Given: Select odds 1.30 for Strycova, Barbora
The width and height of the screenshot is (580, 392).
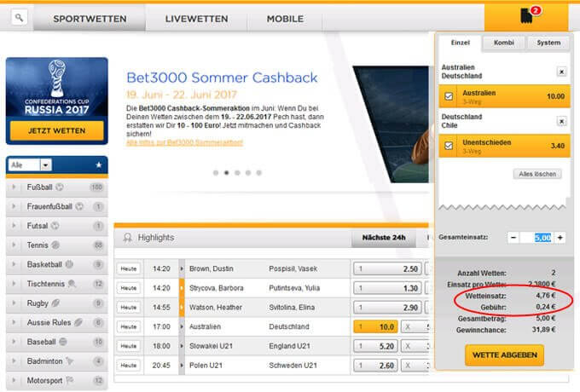Looking at the screenshot, I should point(387,288).
